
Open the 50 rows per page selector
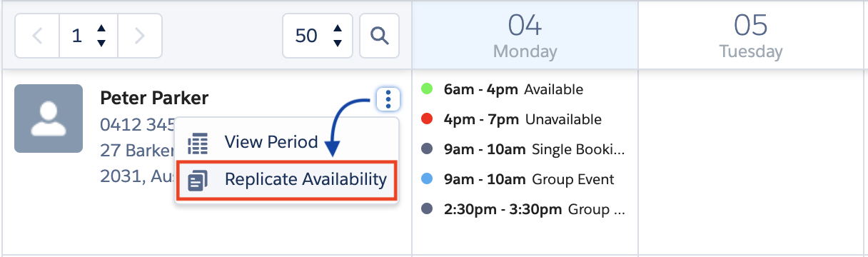click(x=317, y=35)
